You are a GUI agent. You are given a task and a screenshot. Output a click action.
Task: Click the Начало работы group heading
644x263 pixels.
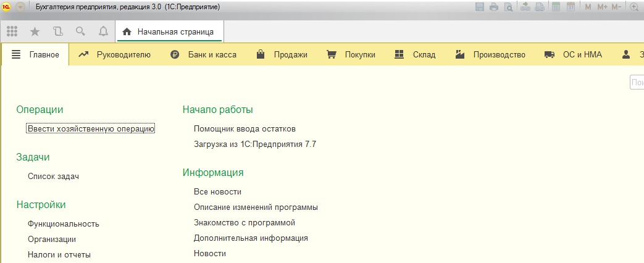[218, 110]
